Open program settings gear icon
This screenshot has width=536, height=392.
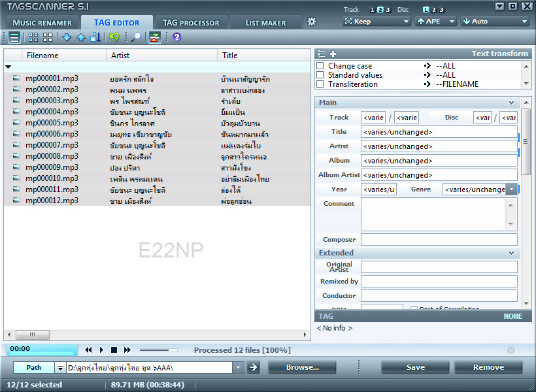pos(312,22)
